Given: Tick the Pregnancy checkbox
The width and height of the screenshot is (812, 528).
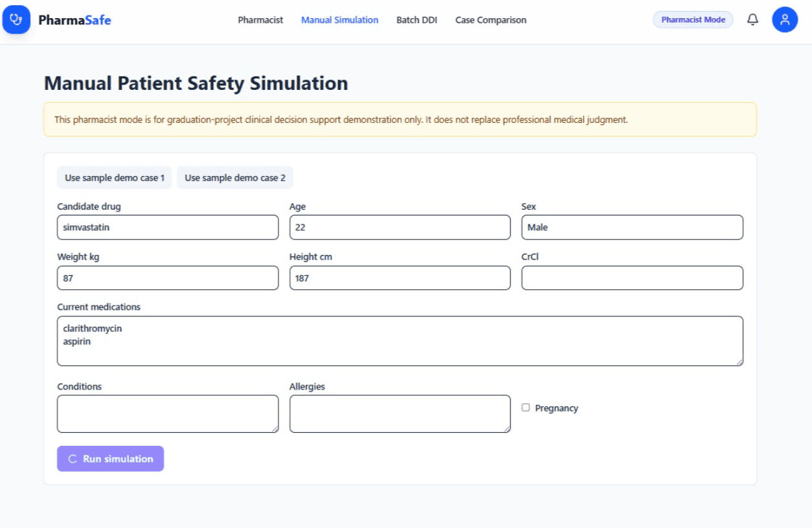Looking at the screenshot, I should point(526,408).
